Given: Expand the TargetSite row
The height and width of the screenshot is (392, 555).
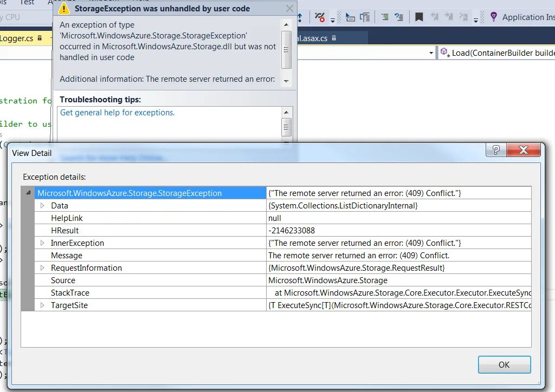Looking at the screenshot, I should pos(42,305).
